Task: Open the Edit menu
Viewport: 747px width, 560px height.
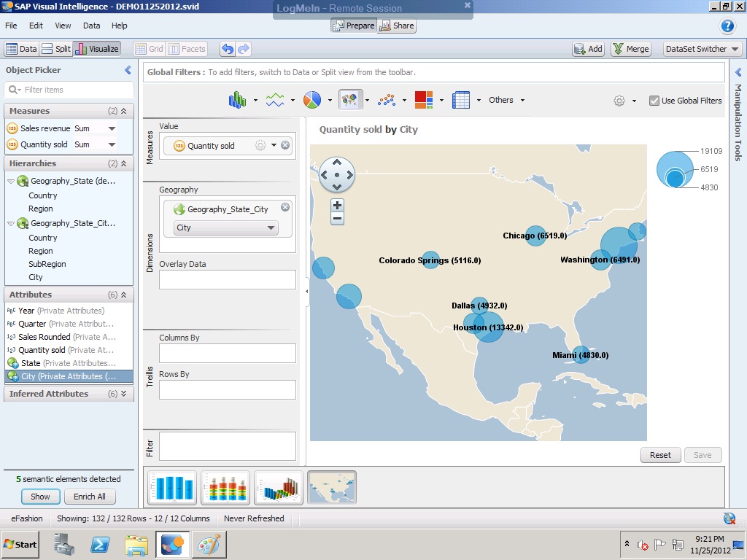Action: click(x=36, y=26)
